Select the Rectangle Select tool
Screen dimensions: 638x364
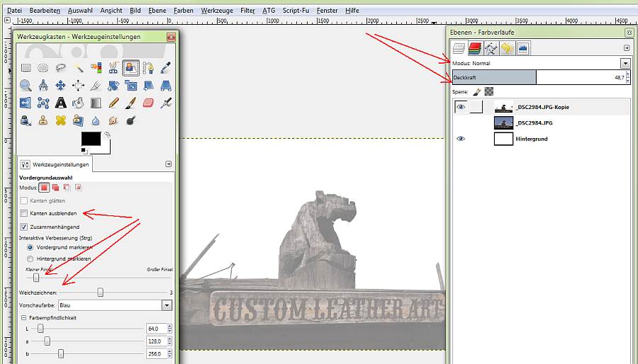tap(26, 68)
